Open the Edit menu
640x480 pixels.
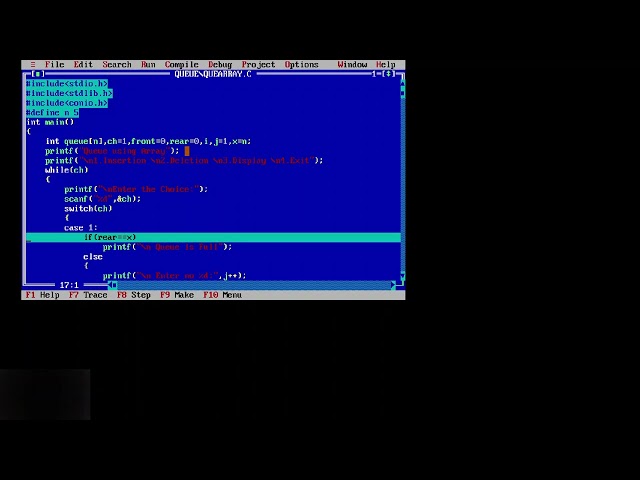(83, 64)
